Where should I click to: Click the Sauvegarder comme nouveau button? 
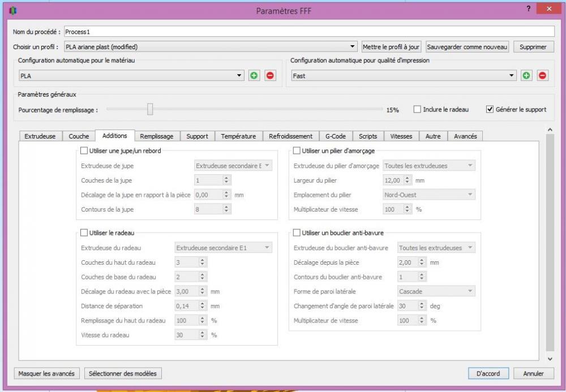(467, 47)
